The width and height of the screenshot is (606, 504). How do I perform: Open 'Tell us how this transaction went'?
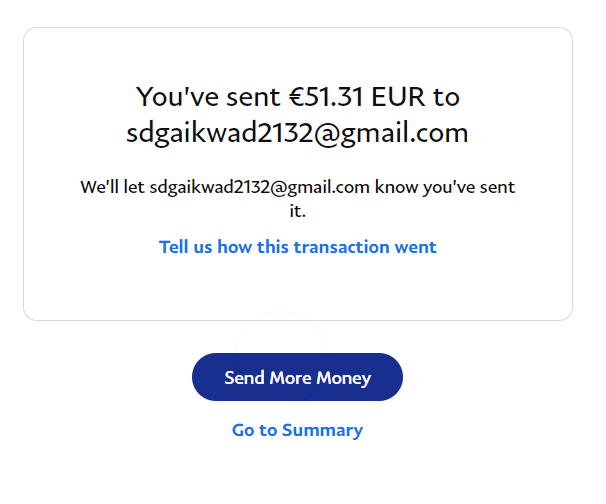pyautogui.click(x=297, y=247)
